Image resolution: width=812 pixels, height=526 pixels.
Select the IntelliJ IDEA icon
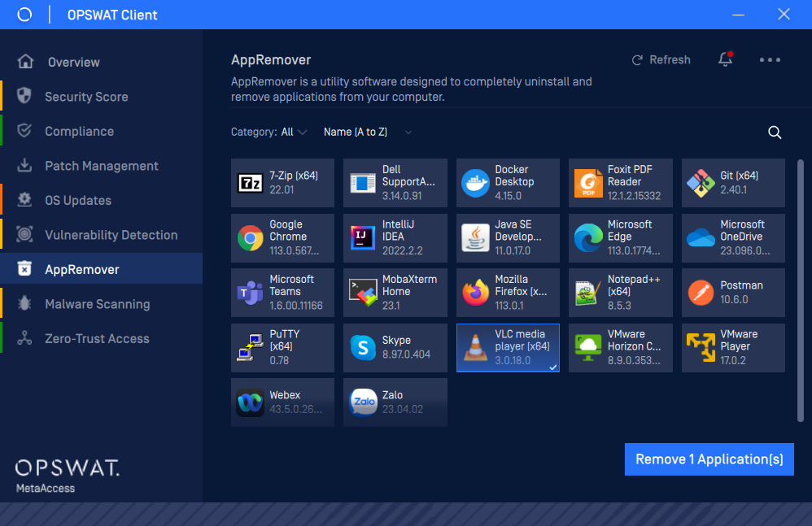coord(363,238)
